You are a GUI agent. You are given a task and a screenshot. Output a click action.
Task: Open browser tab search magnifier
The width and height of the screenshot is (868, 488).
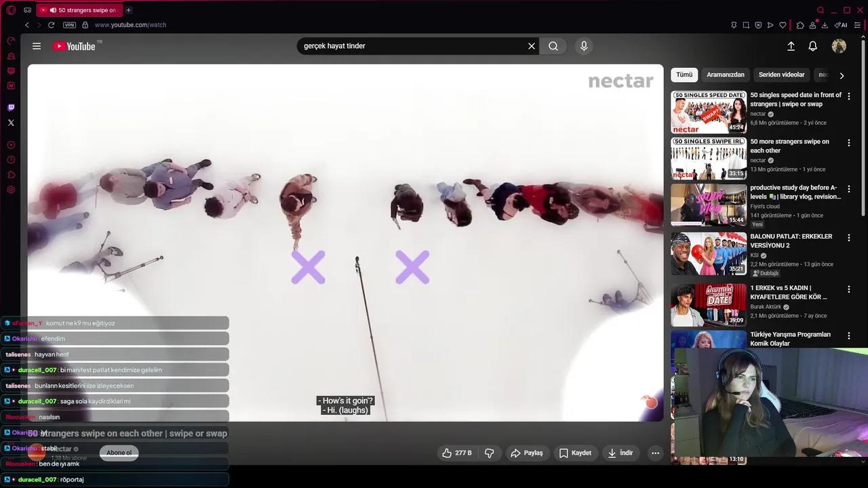pyautogui.click(x=821, y=10)
